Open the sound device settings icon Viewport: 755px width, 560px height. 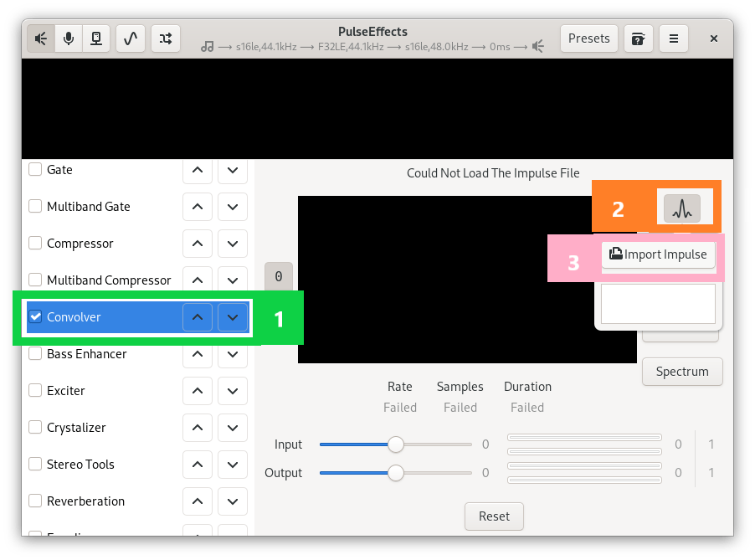[x=96, y=39]
